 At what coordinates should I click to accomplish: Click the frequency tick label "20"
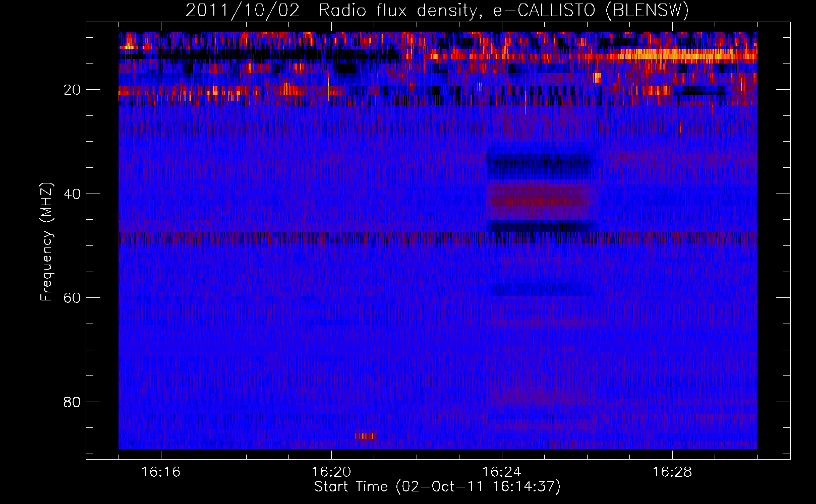(72, 90)
